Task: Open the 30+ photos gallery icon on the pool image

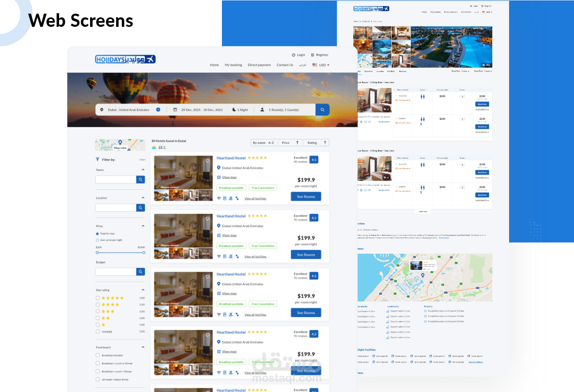Action: tap(486, 65)
